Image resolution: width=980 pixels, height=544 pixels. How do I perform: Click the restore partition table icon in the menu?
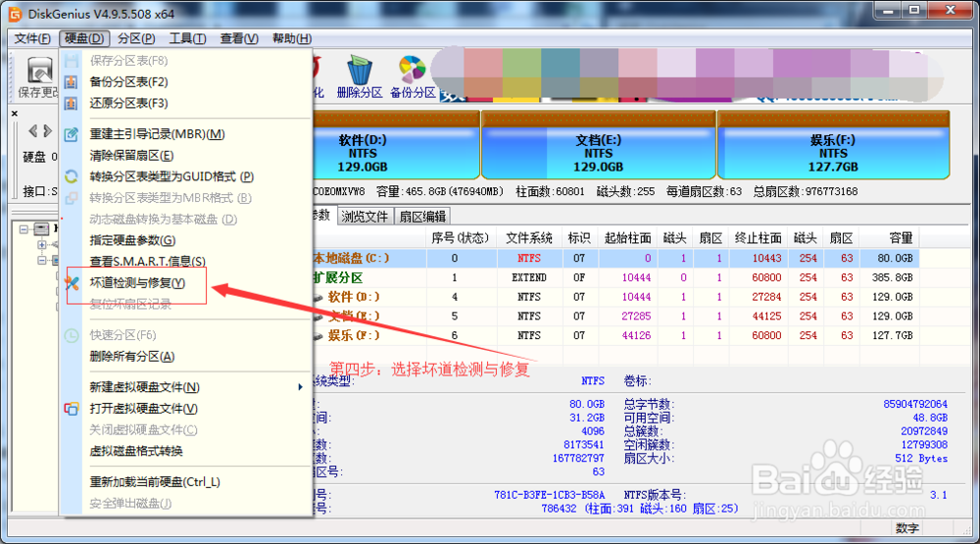click(x=72, y=103)
